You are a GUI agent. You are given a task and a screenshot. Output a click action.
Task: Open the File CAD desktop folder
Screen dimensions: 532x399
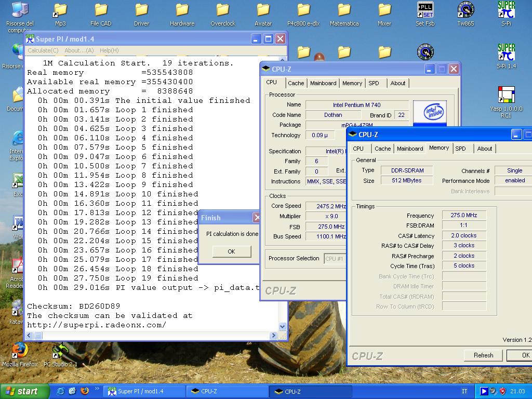pos(101,14)
